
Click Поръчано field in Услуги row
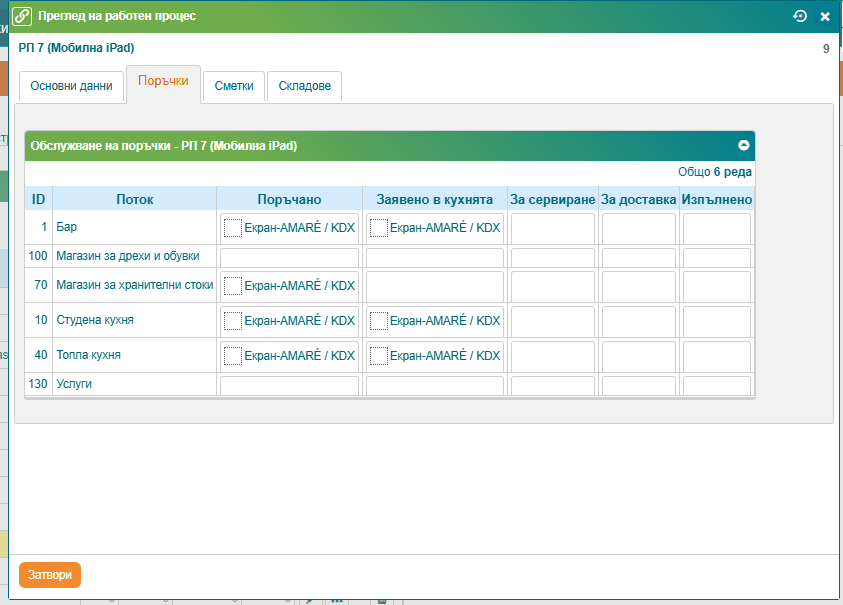[x=289, y=385]
